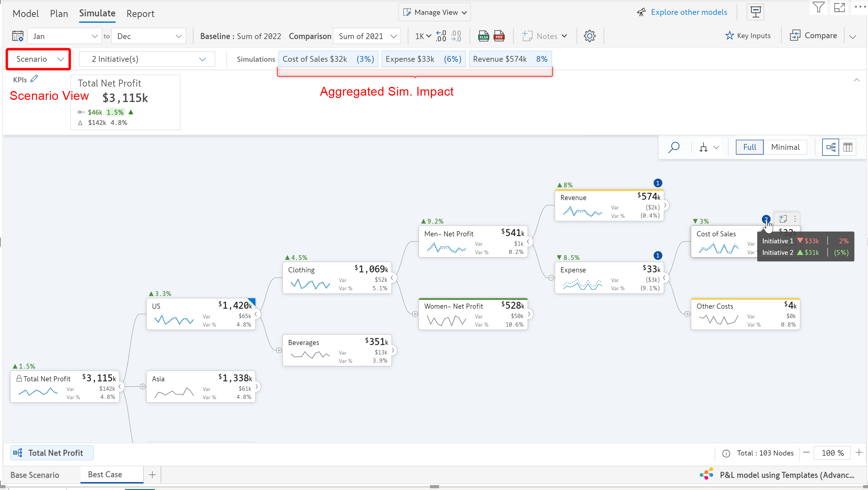This screenshot has width=868, height=490.
Task: Edit KPIs with the pencil icon
Action: 34,79
